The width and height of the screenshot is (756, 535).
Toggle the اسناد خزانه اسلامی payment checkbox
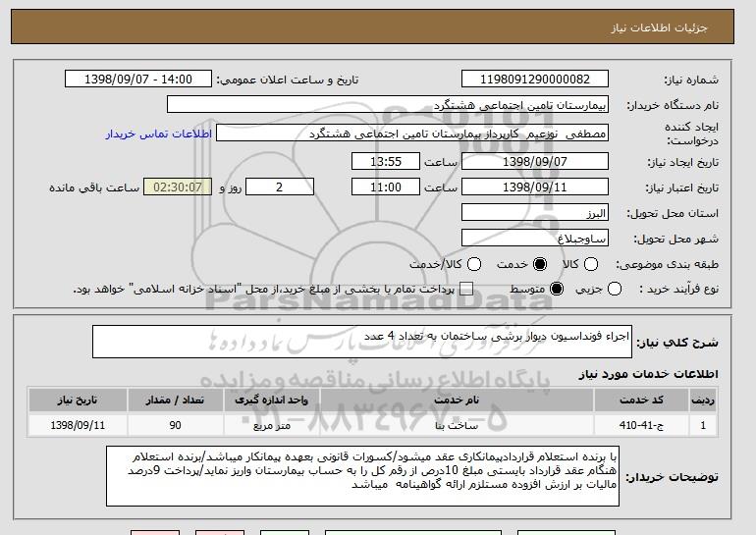pos(465,289)
